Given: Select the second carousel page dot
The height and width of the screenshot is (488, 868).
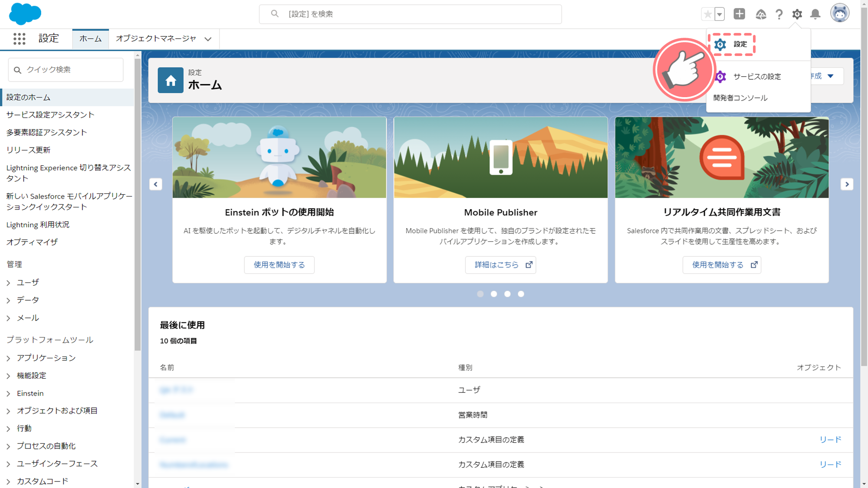Looking at the screenshot, I should 494,294.
